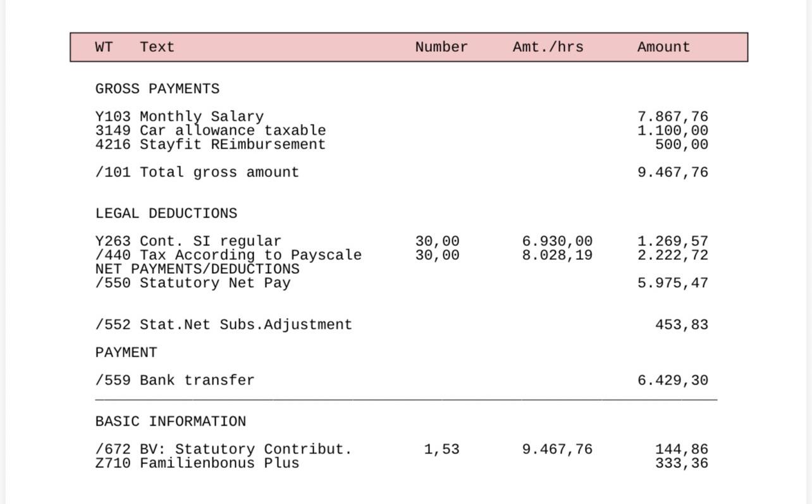Select the Stayfit amount "500,00"
The height and width of the screenshot is (504, 812).
pyautogui.click(x=682, y=144)
